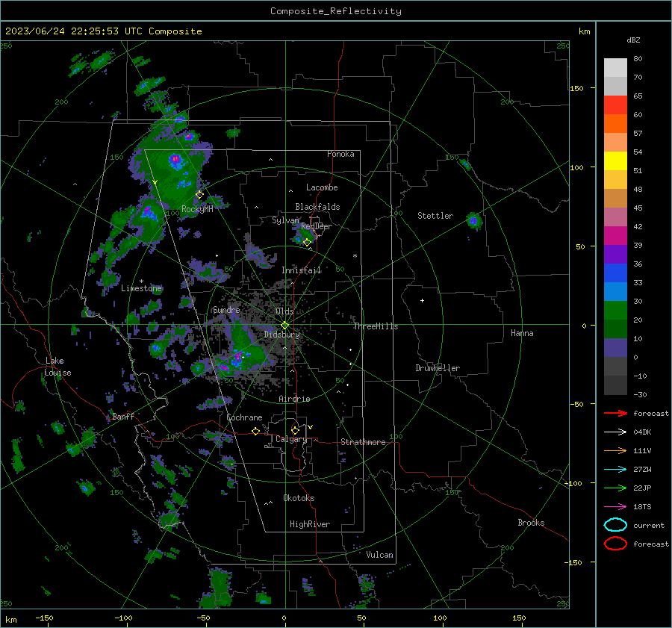672x628 pixels.
Task: Click the RockyMH label
Action: (x=197, y=209)
